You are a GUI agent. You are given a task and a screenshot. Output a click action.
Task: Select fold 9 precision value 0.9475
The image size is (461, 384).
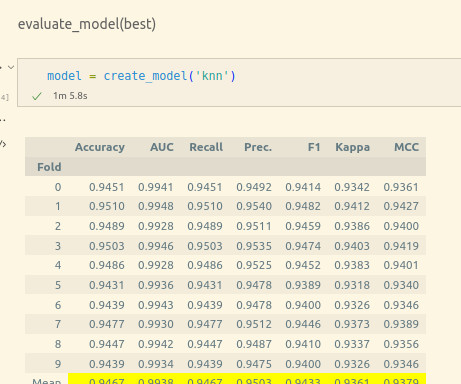(x=254, y=364)
